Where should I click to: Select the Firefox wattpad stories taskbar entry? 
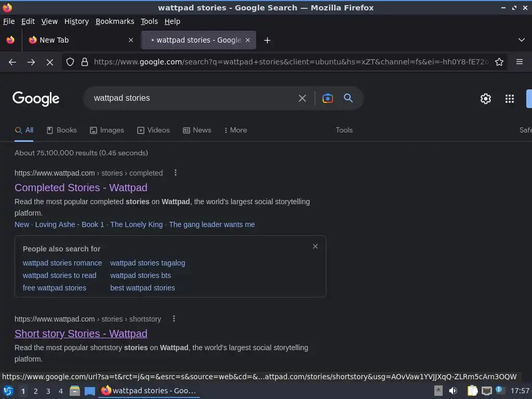[x=149, y=391]
